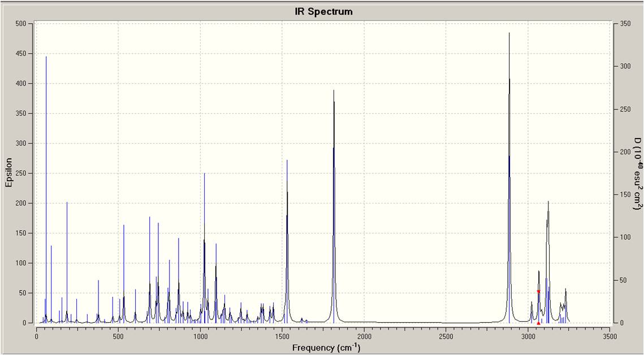Click the "1000" frequency tick label

(200, 337)
